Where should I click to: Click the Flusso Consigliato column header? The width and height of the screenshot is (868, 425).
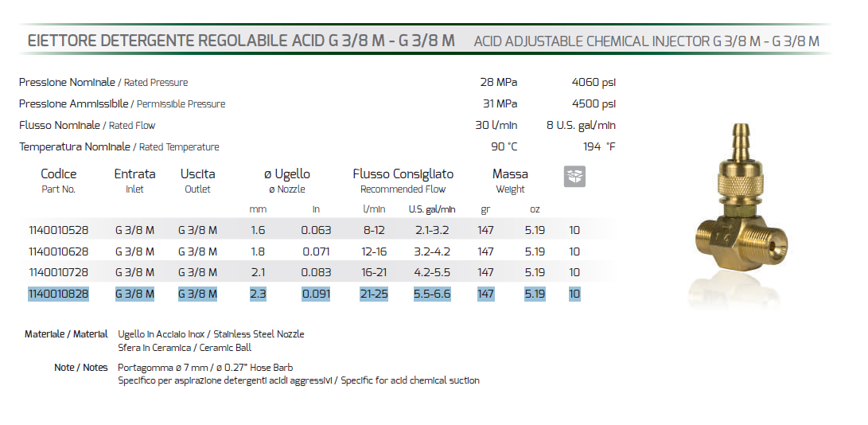[403, 181]
